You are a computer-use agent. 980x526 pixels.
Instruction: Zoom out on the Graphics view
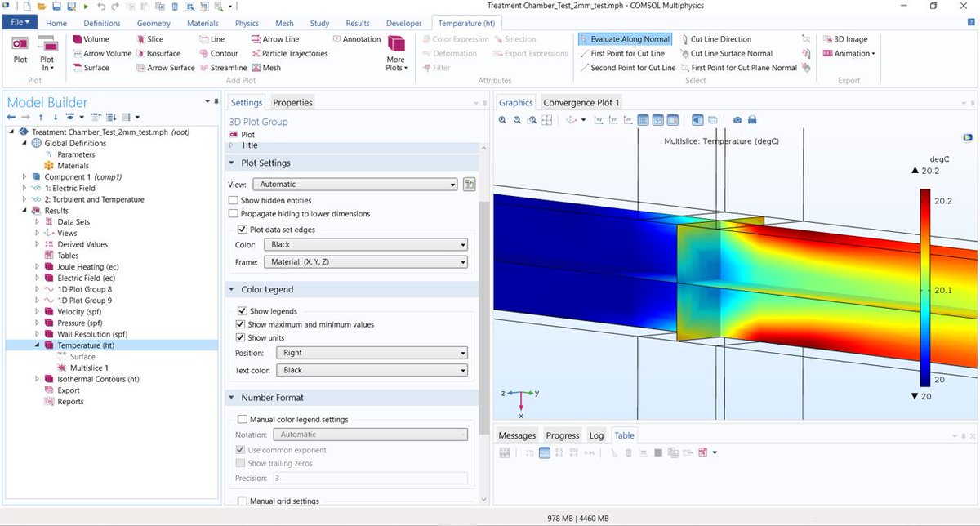click(x=518, y=120)
